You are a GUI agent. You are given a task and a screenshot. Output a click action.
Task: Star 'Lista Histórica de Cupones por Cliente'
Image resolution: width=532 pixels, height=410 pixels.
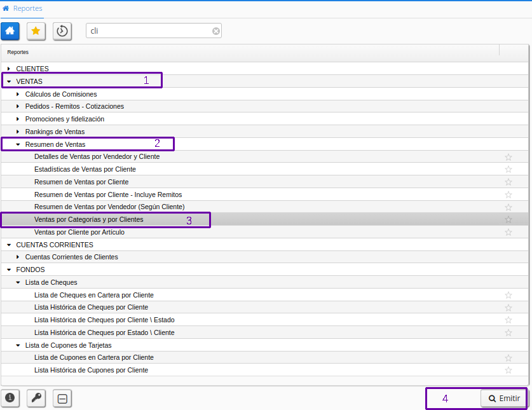tap(508, 371)
